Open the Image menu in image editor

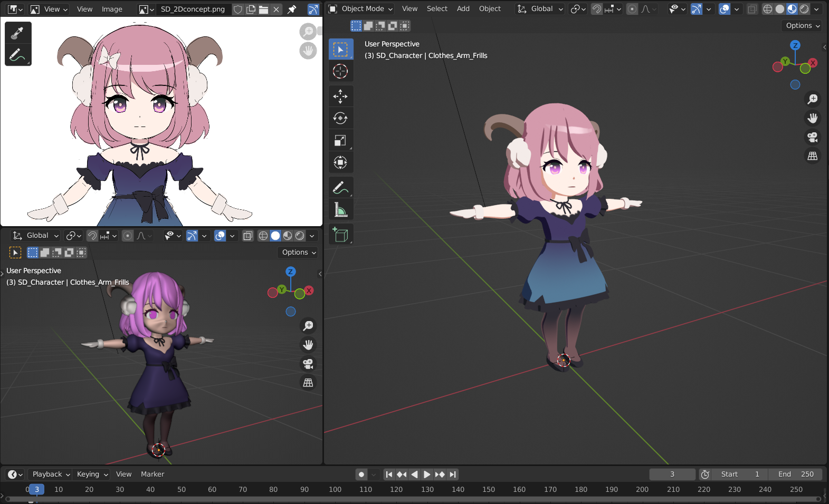point(112,9)
